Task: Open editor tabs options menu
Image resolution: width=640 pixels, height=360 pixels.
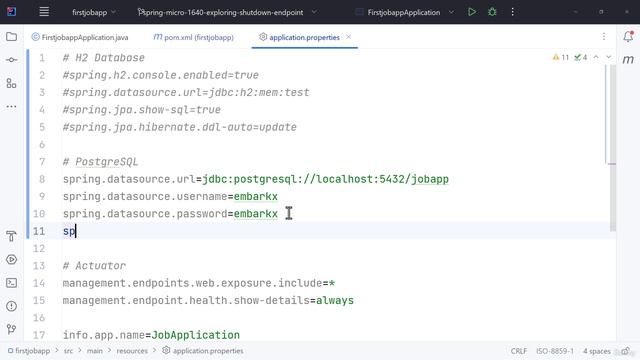Action: (604, 37)
